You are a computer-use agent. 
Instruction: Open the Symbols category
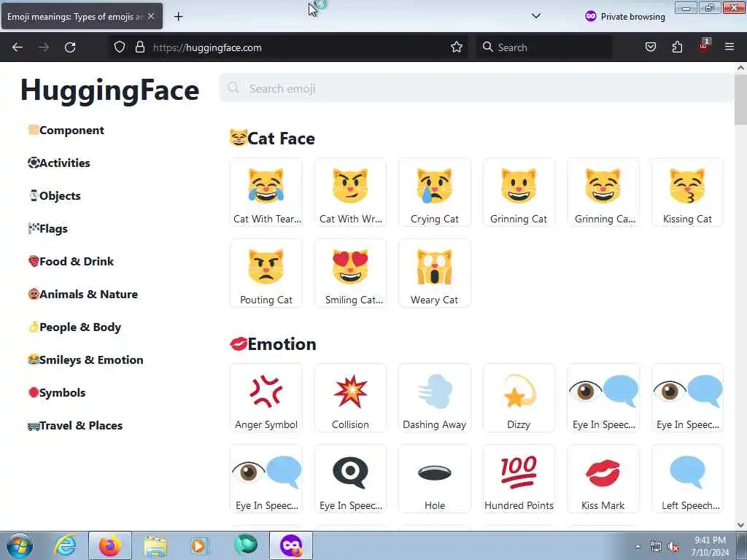tap(57, 393)
